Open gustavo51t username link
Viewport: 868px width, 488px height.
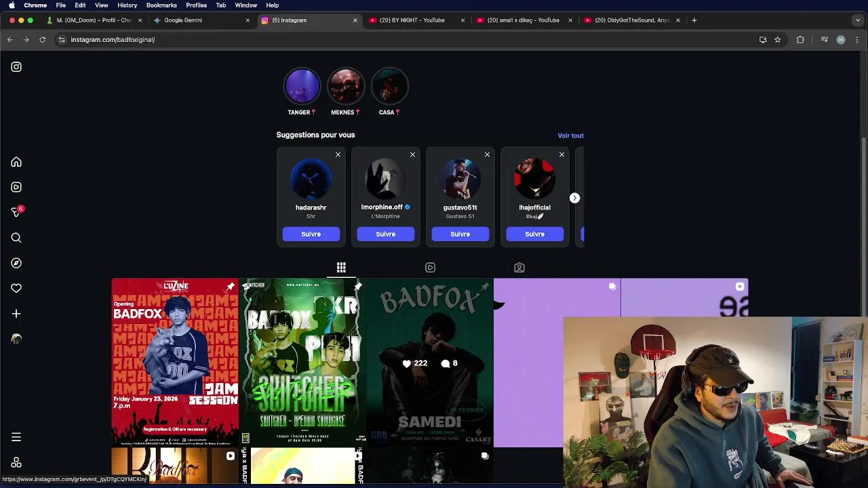pyautogui.click(x=460, y=207)
